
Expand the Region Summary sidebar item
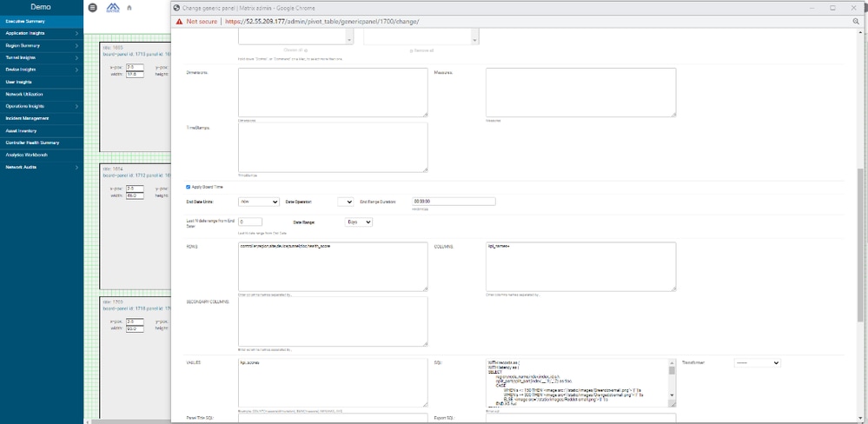tap(76, 46)
